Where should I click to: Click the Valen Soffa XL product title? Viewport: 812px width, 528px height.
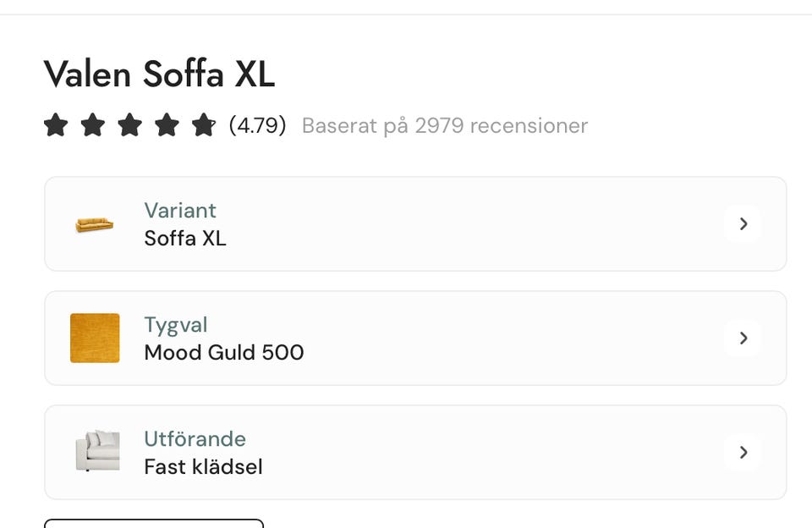click(x=159, y=74)
